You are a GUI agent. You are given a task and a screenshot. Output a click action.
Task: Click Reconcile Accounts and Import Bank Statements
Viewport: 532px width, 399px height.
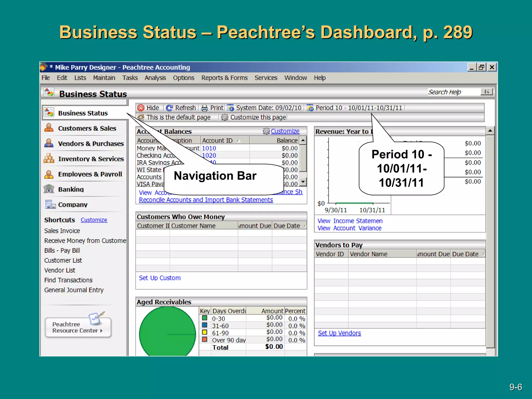[206, 200]
